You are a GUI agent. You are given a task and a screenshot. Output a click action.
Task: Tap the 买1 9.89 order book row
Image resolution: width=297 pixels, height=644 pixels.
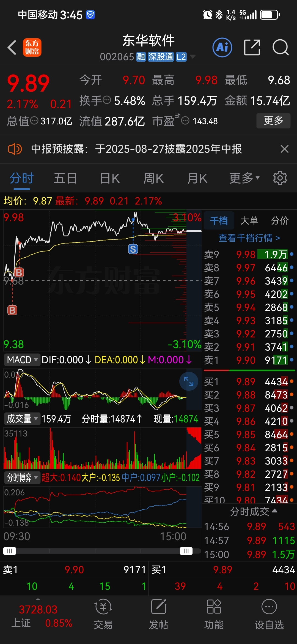coord(249,382)
